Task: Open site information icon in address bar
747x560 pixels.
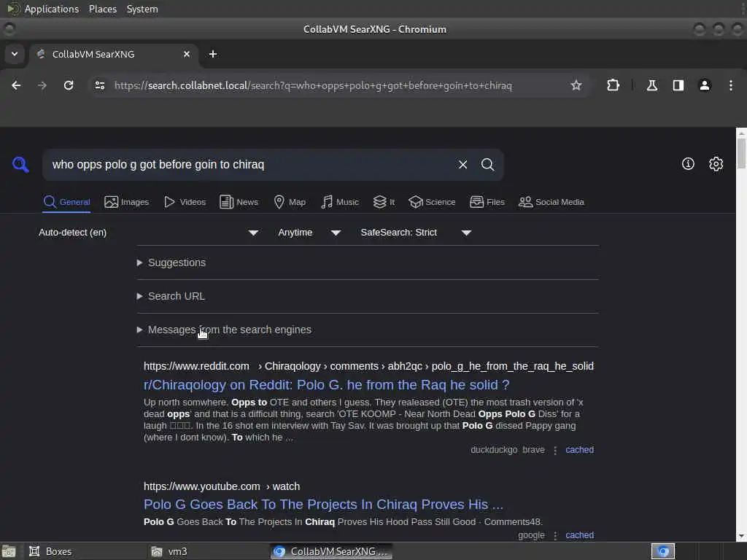Action: (99, 85)
